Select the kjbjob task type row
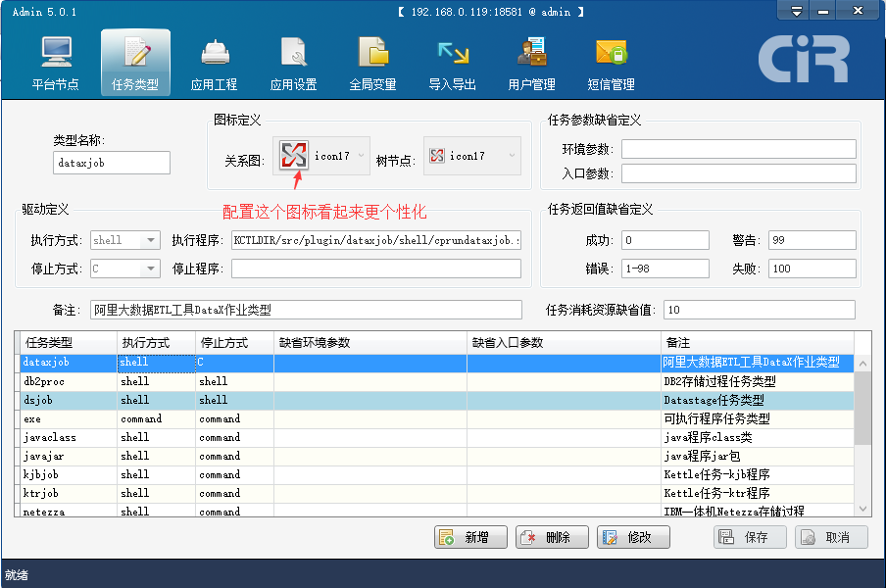 click(x=437, y=474)
